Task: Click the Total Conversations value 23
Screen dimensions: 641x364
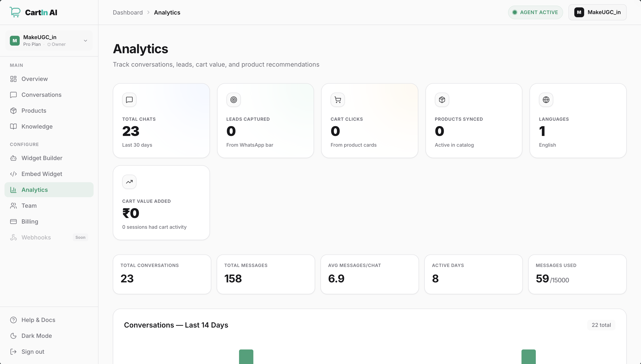Action: [127, 279]
